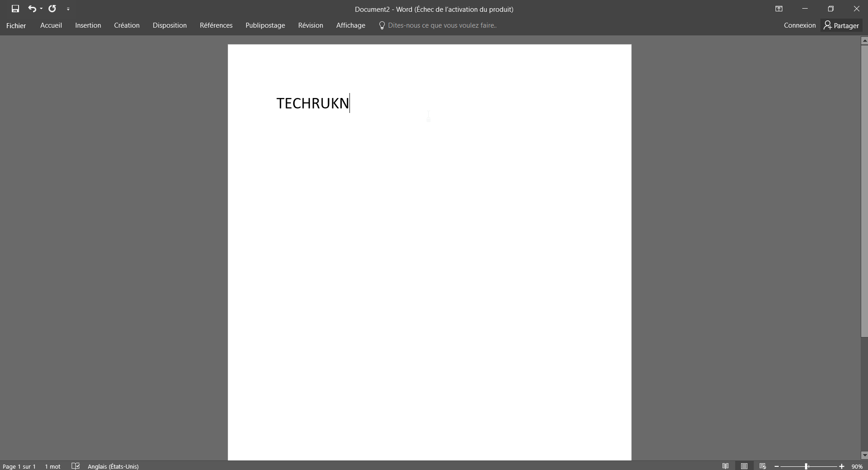Open the zoom dialog via 90%

coord(857,466)
